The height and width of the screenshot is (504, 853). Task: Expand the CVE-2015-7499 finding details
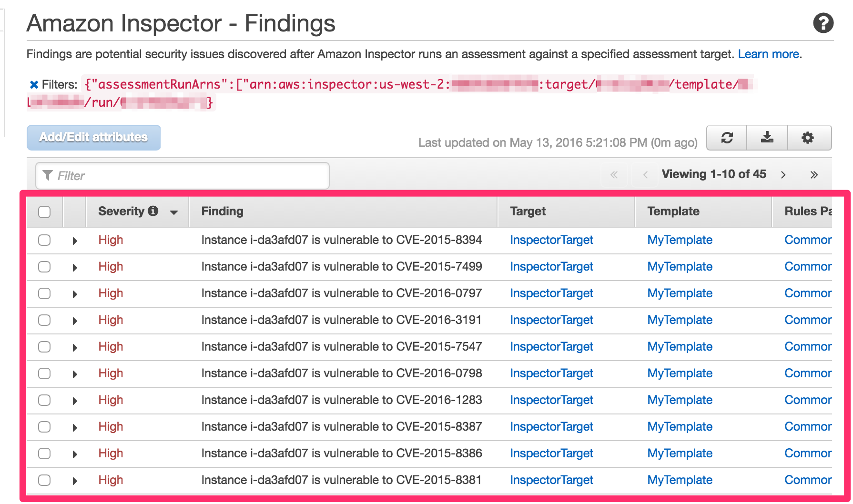click(x=75, y=267)
